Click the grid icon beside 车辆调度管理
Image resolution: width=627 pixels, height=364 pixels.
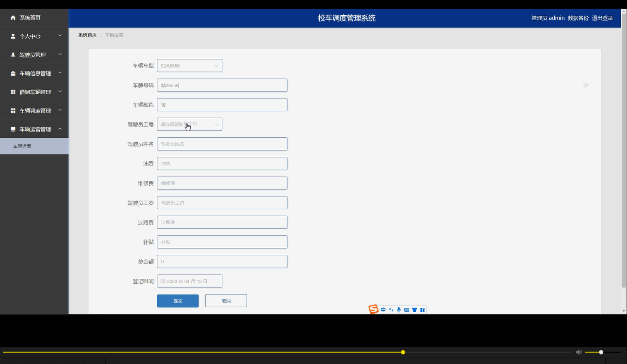click(13, 111)
